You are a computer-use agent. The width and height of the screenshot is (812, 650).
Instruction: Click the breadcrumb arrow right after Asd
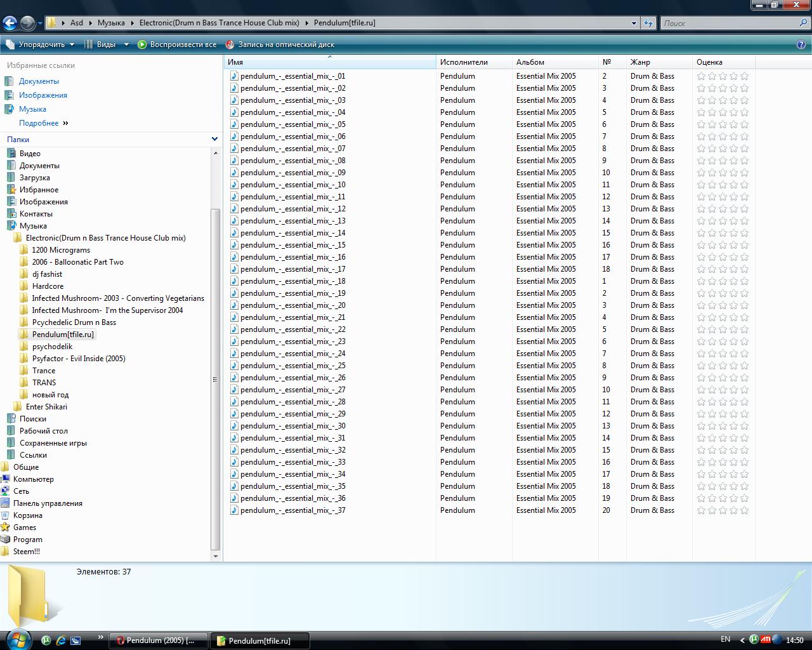tap(90, 23)
